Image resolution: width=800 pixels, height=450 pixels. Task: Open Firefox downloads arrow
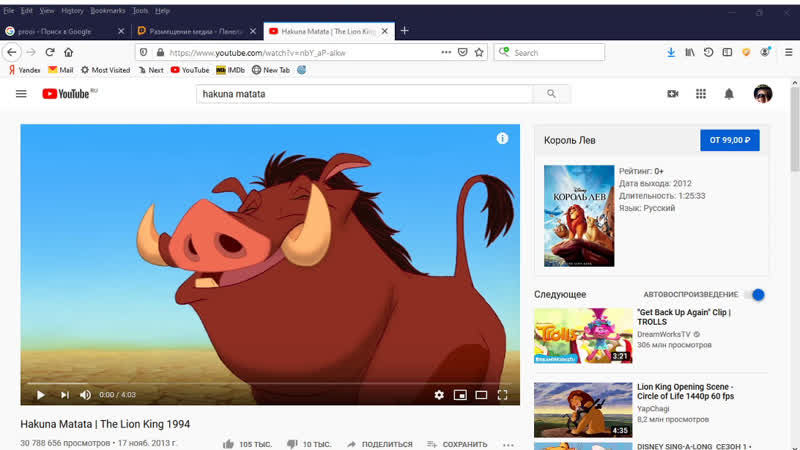[671, 52]
